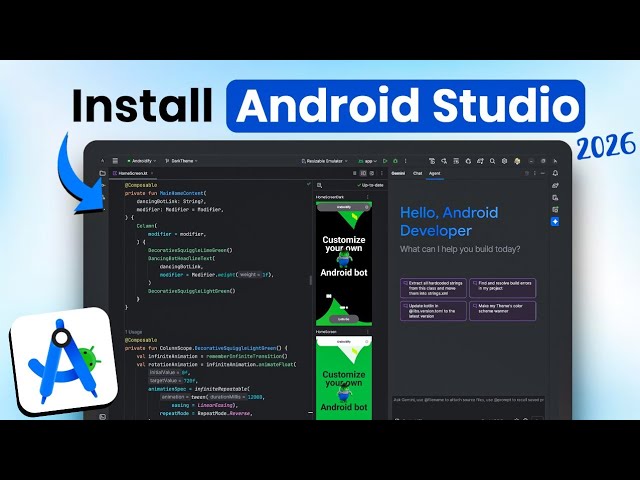The height and width of the screenshot is (480, 640).
Task: Click the '1 Usage' code lens hint
Action: [x=133, y=332]
